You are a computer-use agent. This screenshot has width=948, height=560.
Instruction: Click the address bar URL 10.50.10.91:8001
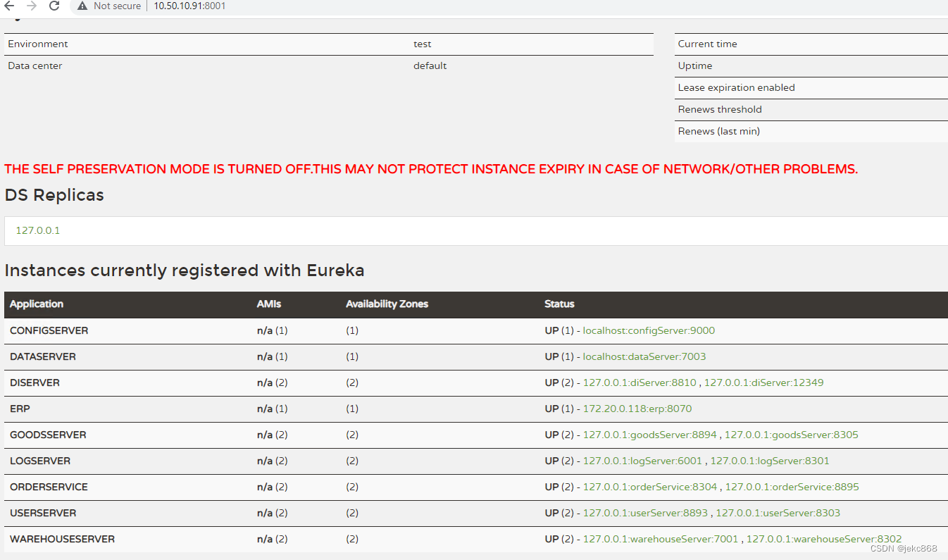pyautogui.click(x=189, y=6)
